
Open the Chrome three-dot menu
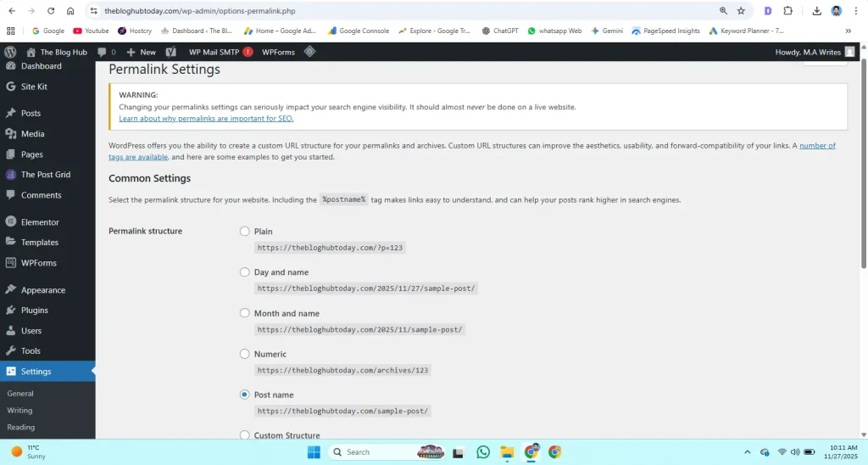(855, 10)
